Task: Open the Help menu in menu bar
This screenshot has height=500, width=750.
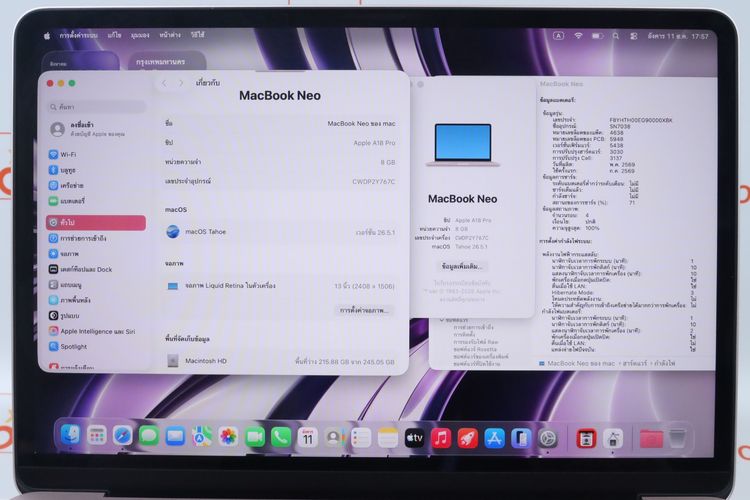Action: pos(198,35)
